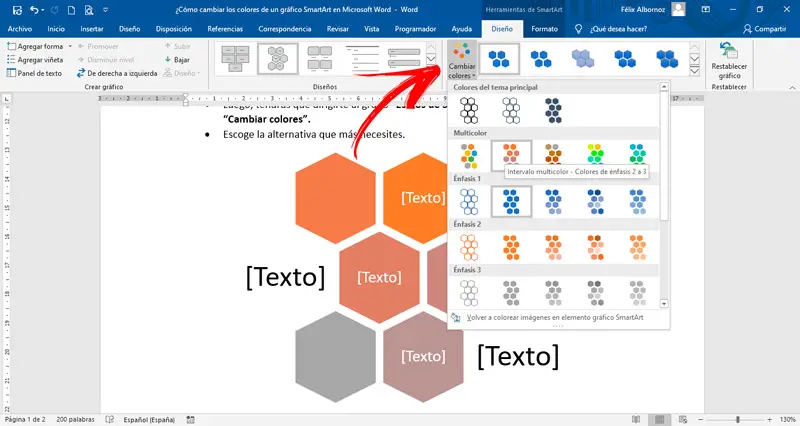Choose the orange Énfasis 2 filled swatch
This screenshot has height=426, width=800.
(x=511, y=247)
